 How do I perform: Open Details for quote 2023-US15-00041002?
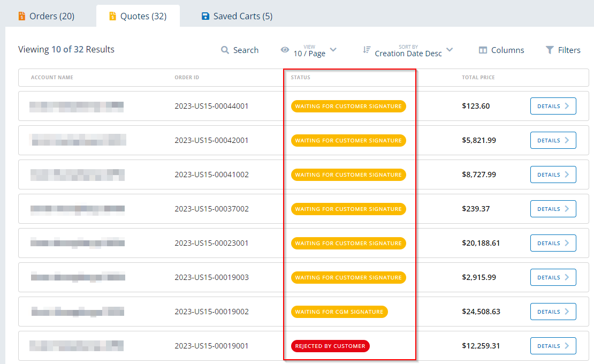click(553, 175)
